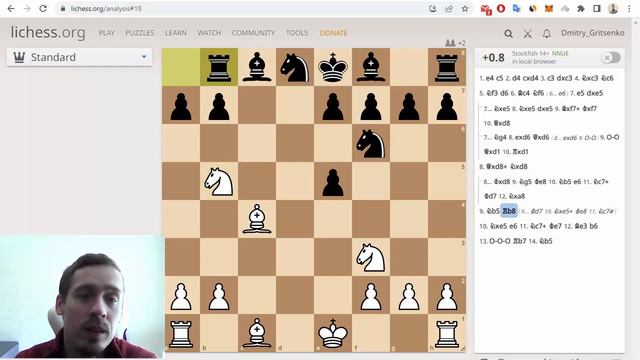This screenshot has height=360, width=640.
Task: Jump to move 1. e4
Action: (490, 78)
